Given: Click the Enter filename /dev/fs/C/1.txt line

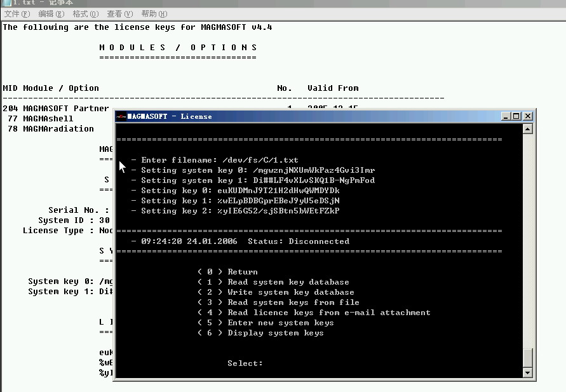Looking at the screenshot, I should (215, 159).
